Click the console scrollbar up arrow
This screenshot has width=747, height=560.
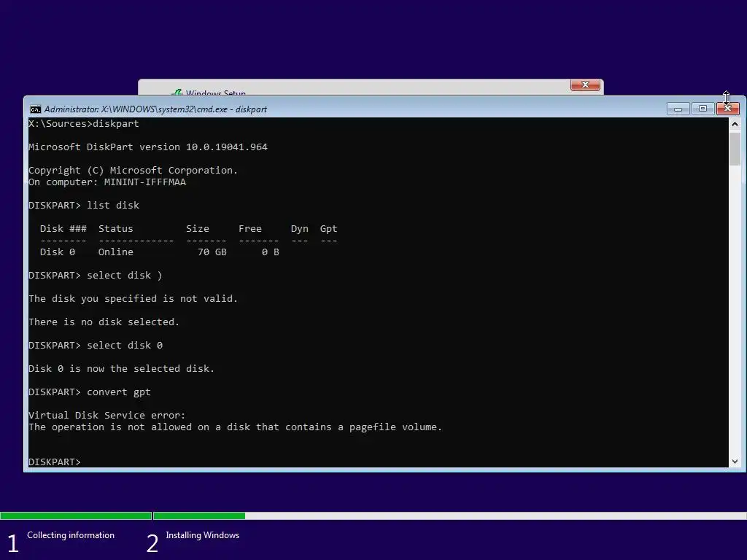(735, 124)
